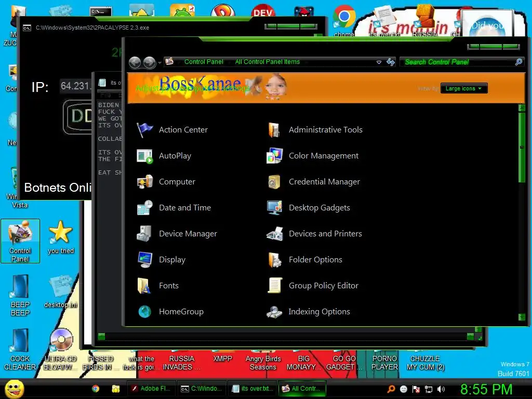The image size is (532, 399).
Task: Open the Display monitor icon
Action: (144, 260)
